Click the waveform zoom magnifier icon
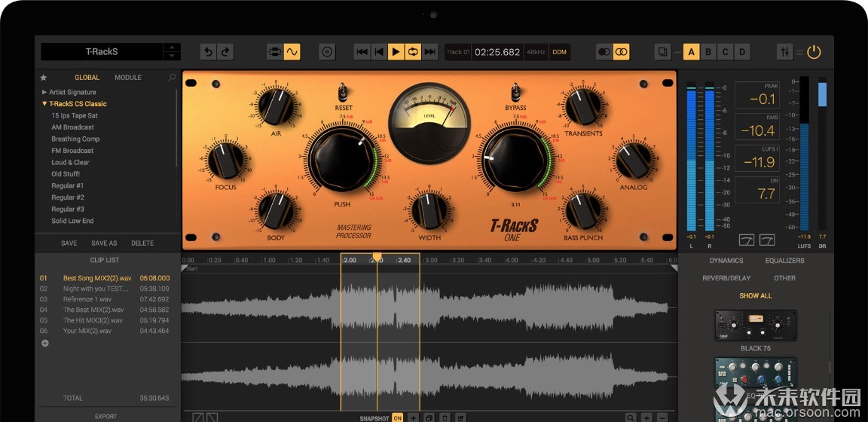 click(x=631, y=418)
